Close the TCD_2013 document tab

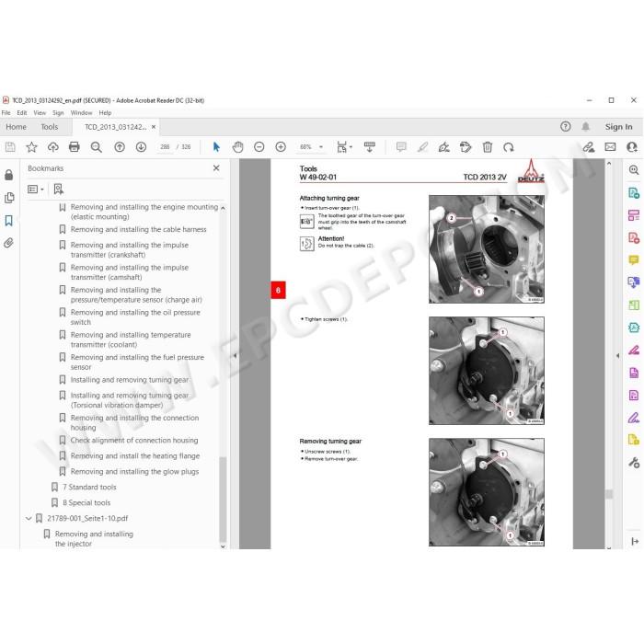pyautogui.click(x=154, y=127)
